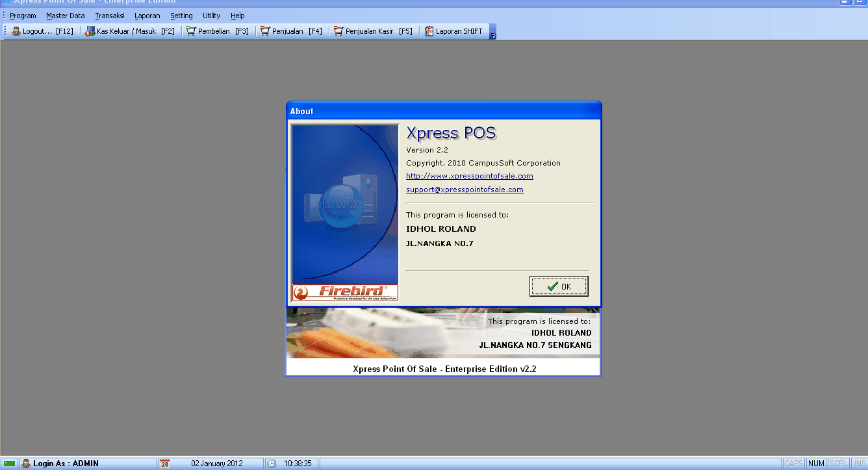The height and width of the screenshot is (470, 868).
Task: Click the Version 2.2 text
Action: 427,150
